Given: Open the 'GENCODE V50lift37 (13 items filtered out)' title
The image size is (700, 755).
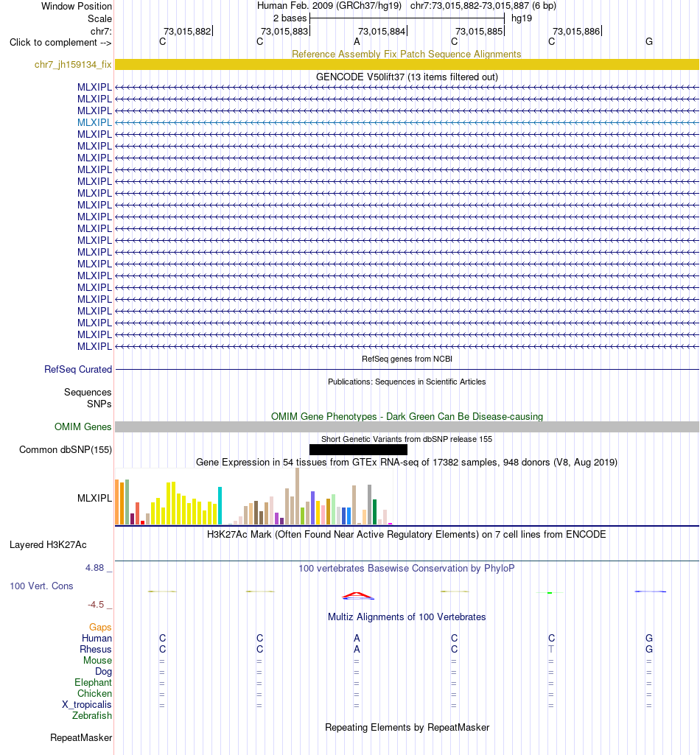Looking at the screenshot, I should click(407, 77).
